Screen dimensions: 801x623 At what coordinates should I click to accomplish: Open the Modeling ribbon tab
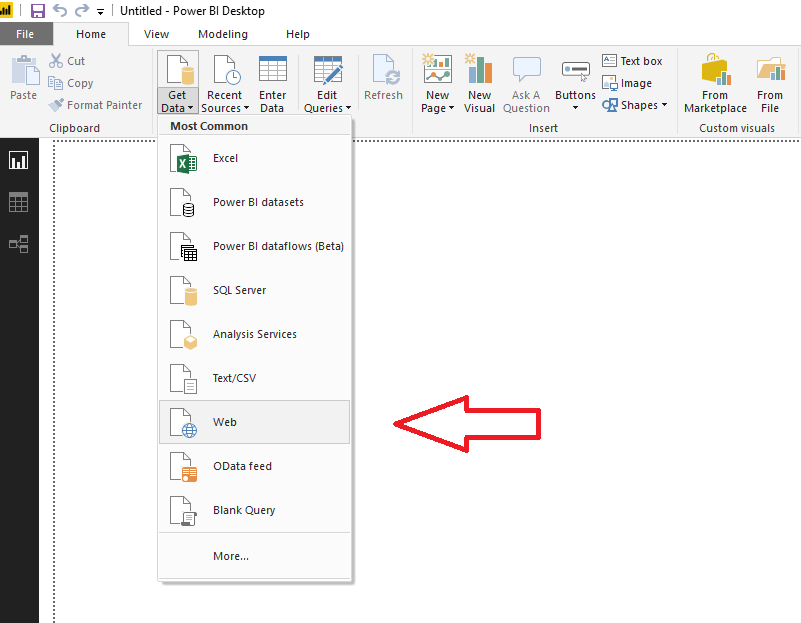click(x=223, y=34)
